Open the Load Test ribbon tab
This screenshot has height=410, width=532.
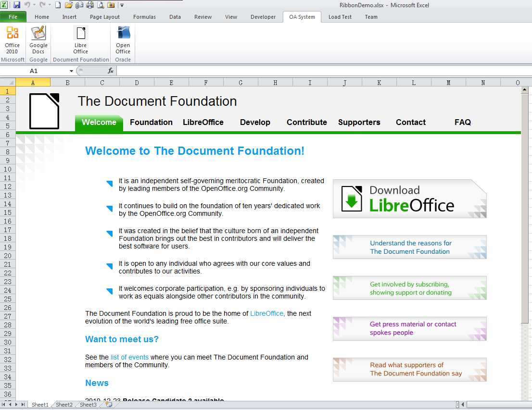[340, 17]
